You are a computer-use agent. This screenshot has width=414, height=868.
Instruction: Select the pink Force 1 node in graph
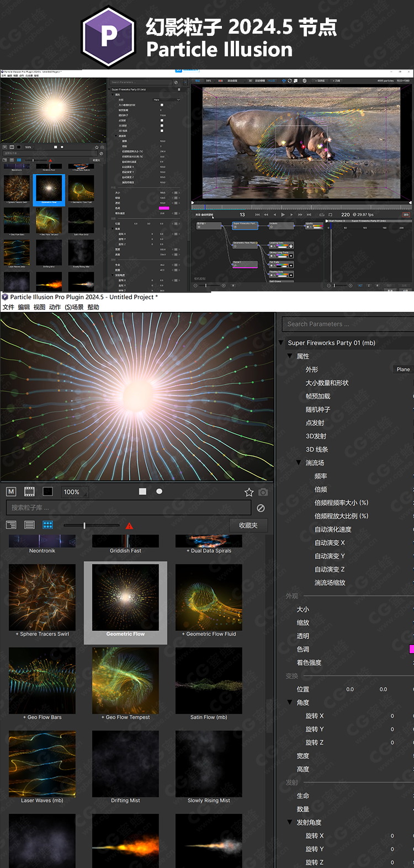click(x=245, y=264)
